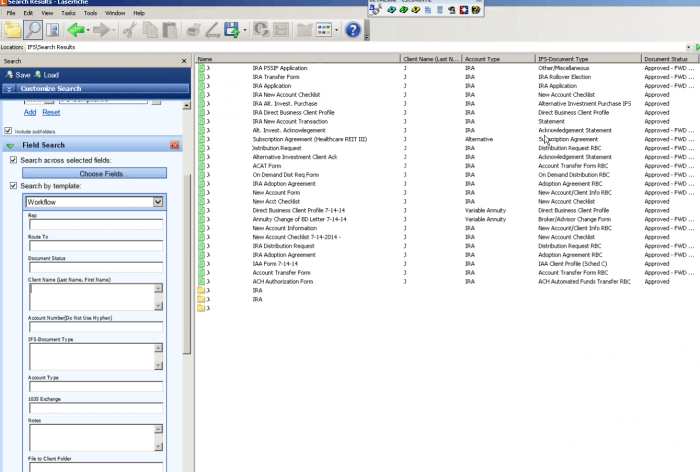Image resolution: width=700 pixels, height=472 pixels.
Task: Close the Search pane with X
Action: coord(184,61)
